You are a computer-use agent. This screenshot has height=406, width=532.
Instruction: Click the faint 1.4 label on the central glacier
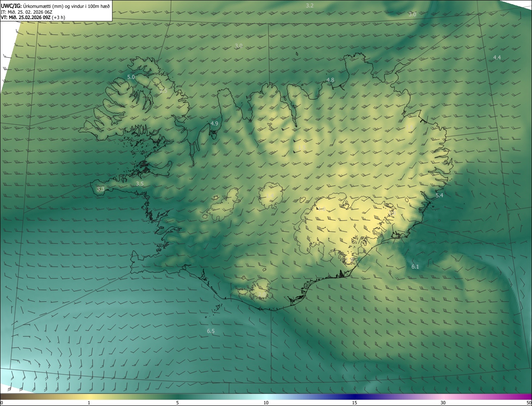[x=270, y=196]
